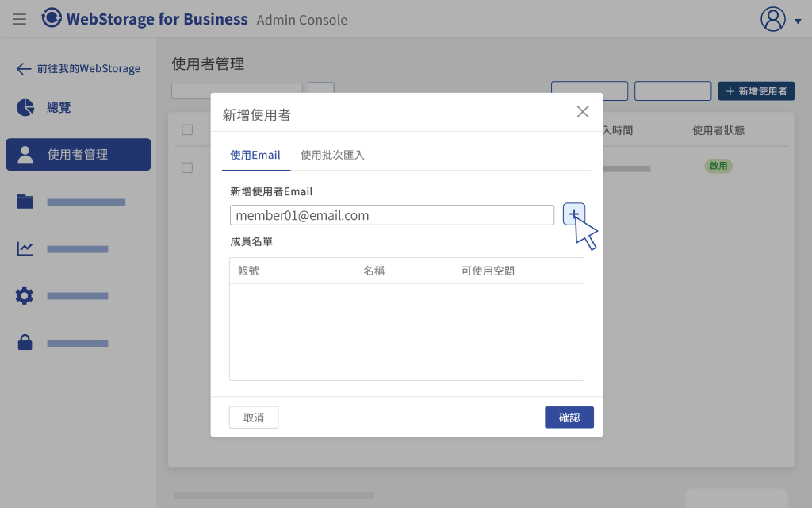Open the user account avatar icon

tap(772, 19)
